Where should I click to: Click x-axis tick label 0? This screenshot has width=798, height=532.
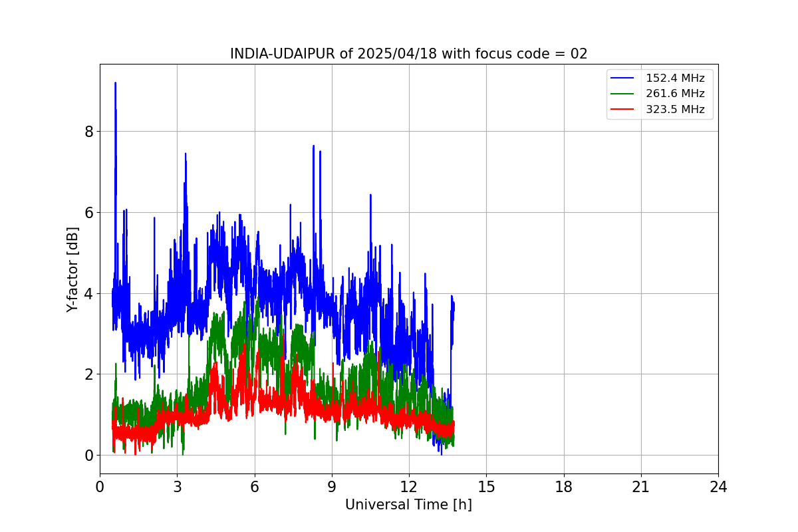point(100,487)
